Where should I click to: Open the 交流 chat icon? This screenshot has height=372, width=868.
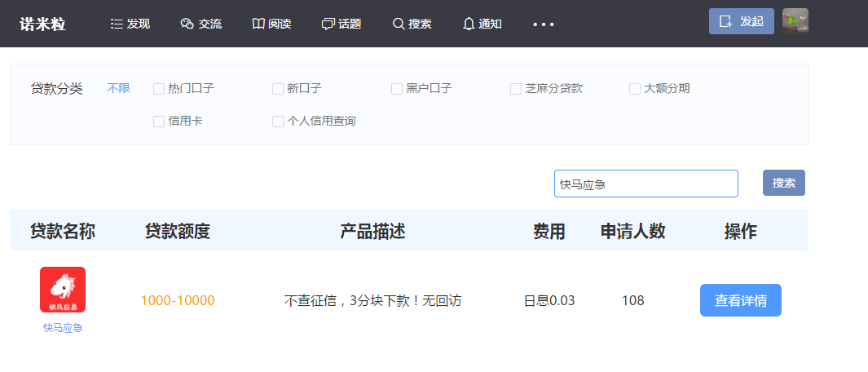point(187,24)
